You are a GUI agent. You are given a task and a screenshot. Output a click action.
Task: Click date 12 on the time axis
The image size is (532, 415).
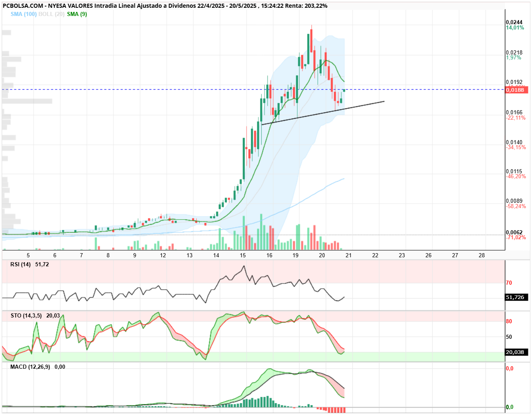[x=163, y=255]
